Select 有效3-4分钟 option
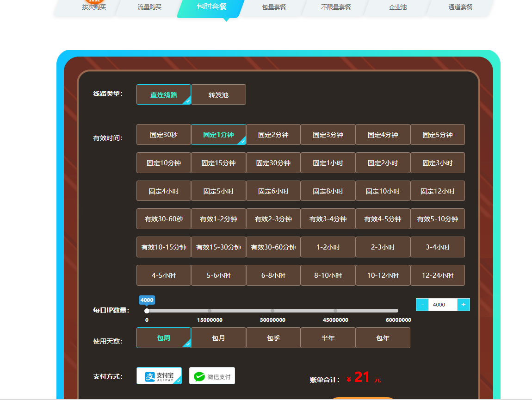Viewport: 532px width, 400px height. 328,219
